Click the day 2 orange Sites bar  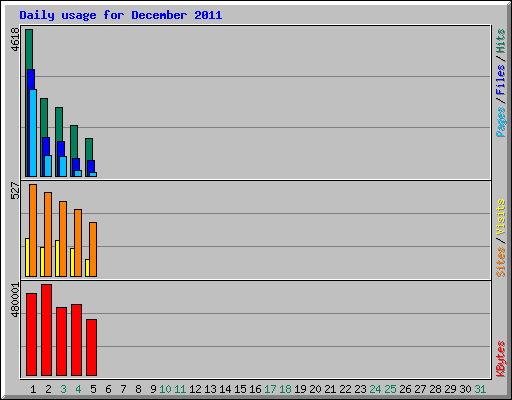click(x=48, y=234)
